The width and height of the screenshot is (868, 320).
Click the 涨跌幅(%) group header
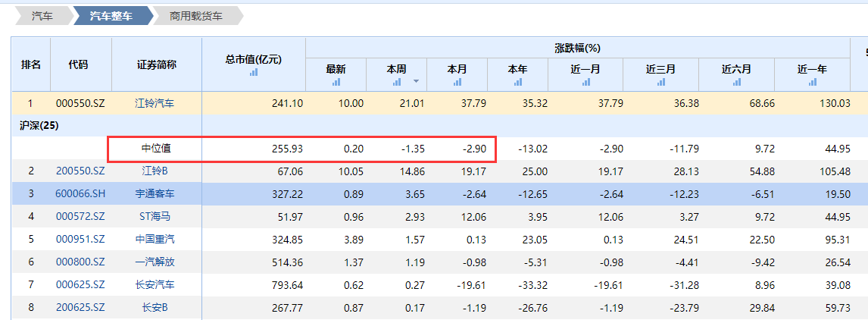point(577,49)
